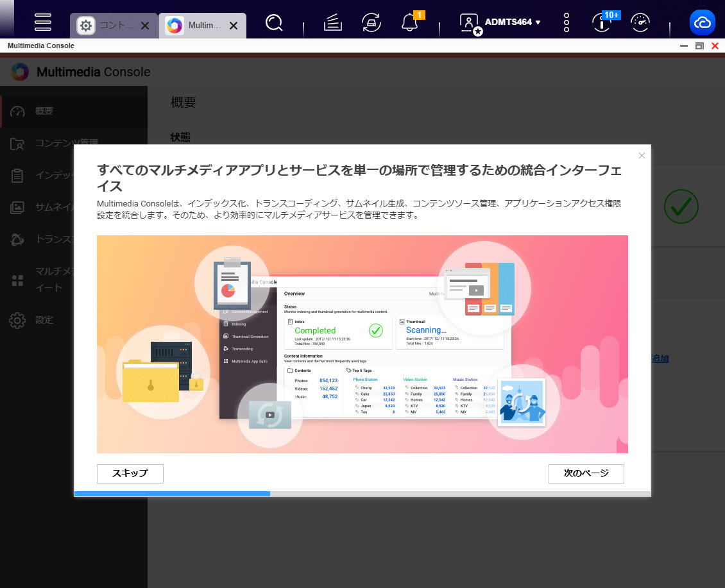Click the transcoding icon in sidebar
This screenshot has height=588, width=725.
pos(17,239)
